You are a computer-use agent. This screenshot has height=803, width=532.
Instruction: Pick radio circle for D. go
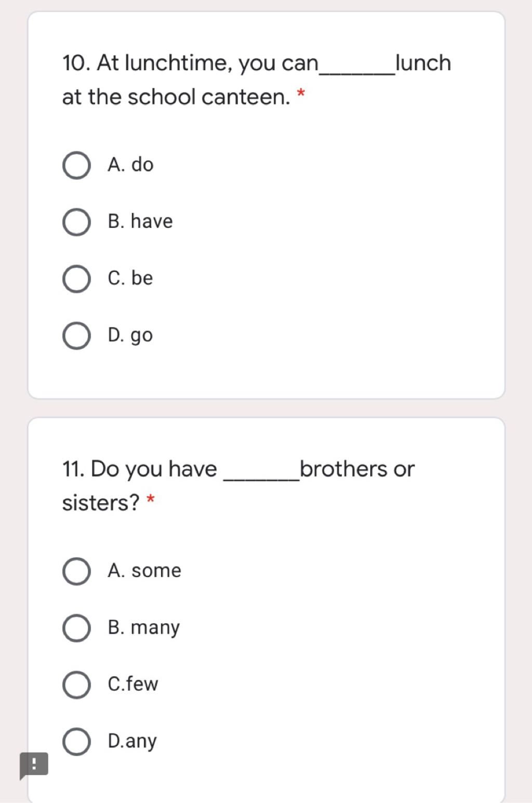point(76,336)
